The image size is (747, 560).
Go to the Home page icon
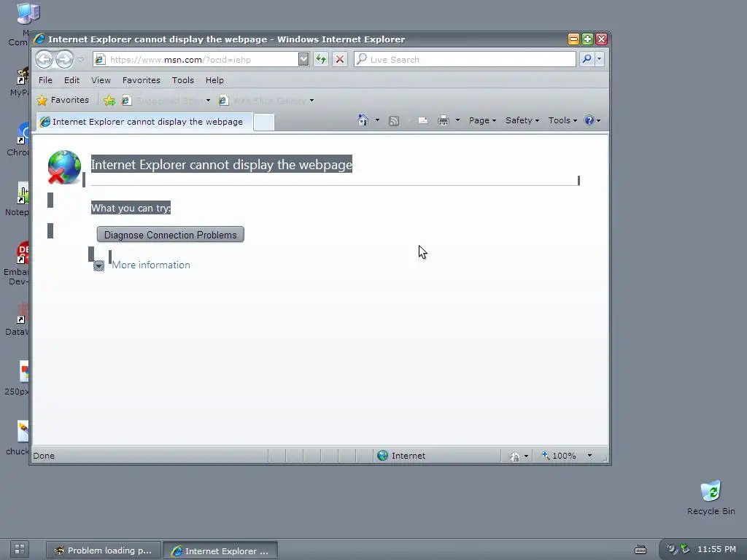(x=363, y=120)
